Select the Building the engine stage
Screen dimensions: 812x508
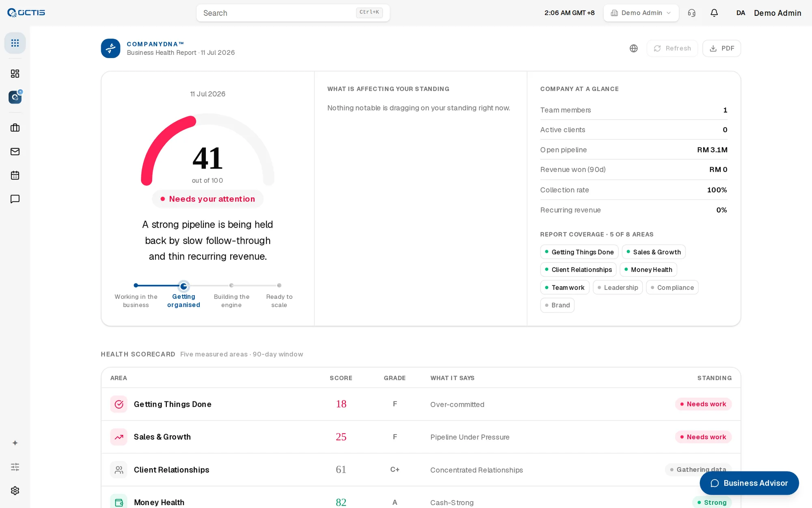[x=231, y=296]
